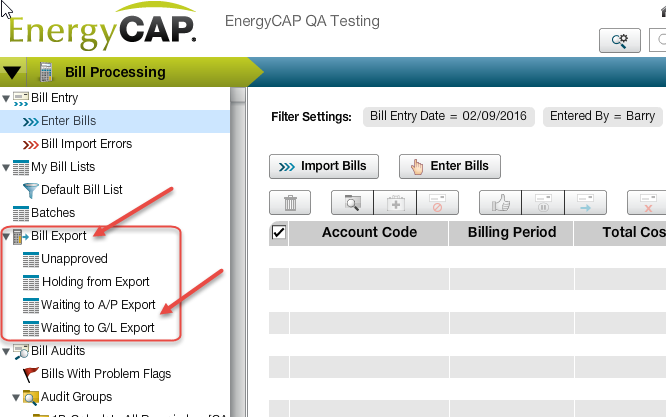Click the Import Bills button

point(324,166)
